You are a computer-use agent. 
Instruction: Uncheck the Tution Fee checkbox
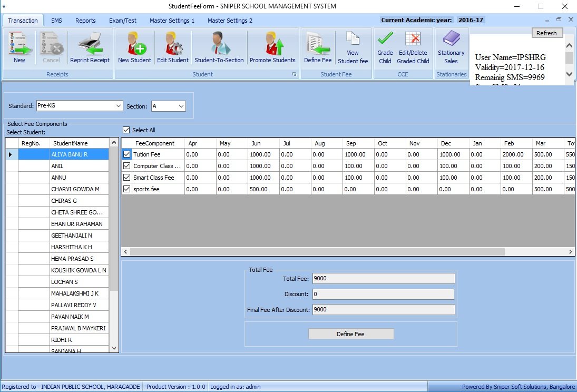[x=126, y=154]
